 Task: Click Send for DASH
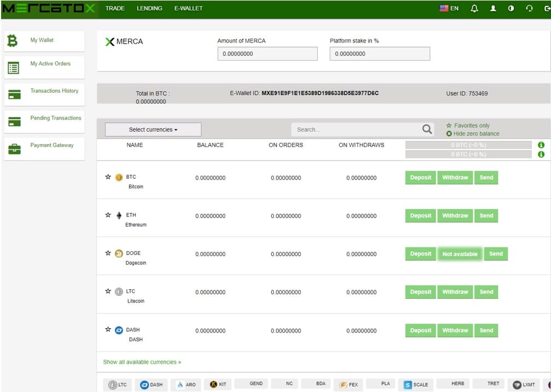click(x=486, y=331)
